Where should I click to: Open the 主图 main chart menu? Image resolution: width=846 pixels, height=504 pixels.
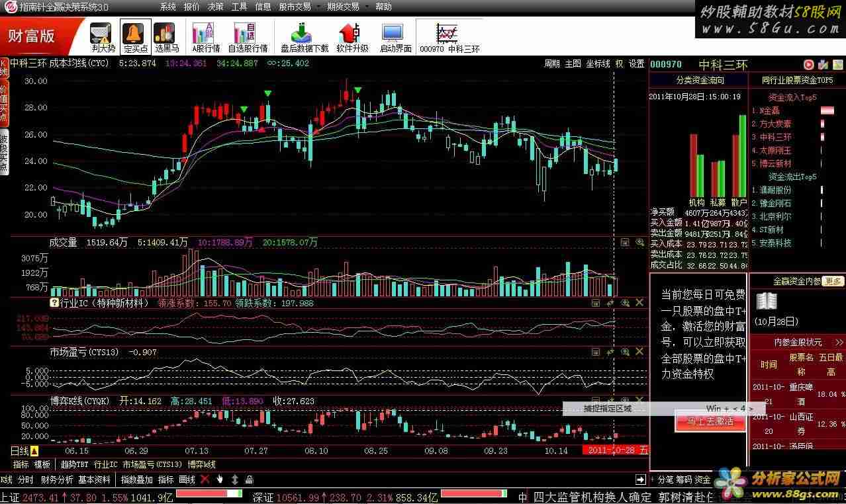point(573,63)
